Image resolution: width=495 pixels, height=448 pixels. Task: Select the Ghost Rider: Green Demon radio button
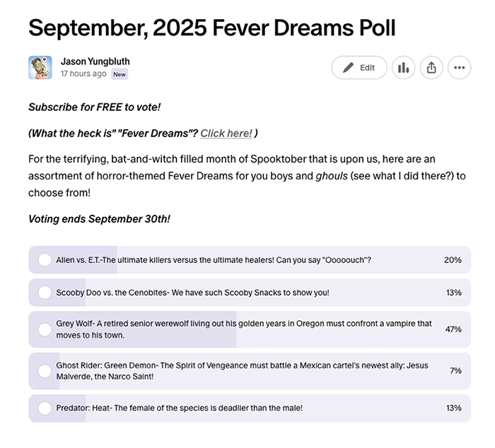pyautogui.click(x=45, y=371)
